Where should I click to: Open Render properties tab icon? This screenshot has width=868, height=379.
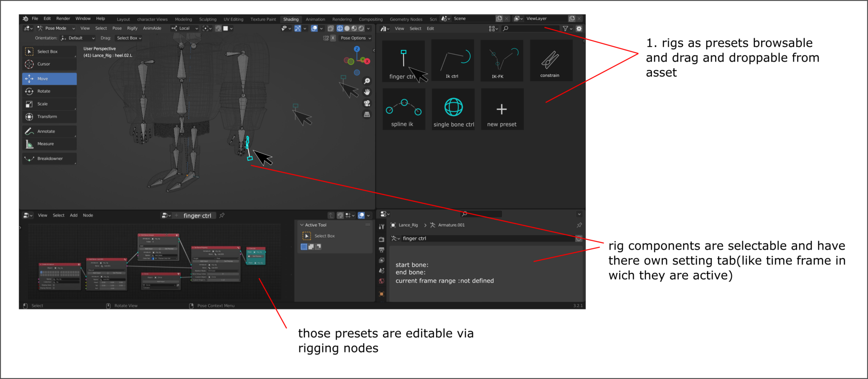381,240
